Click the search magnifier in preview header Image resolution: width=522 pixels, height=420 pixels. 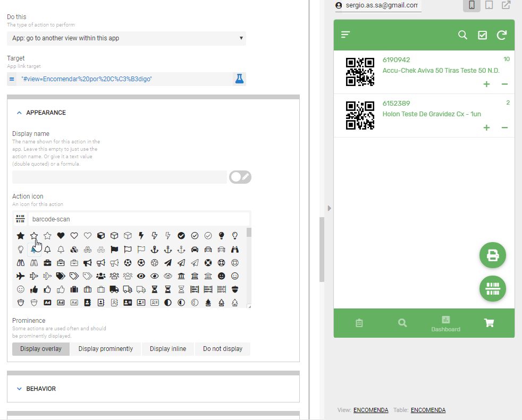(x=462, y=35)
